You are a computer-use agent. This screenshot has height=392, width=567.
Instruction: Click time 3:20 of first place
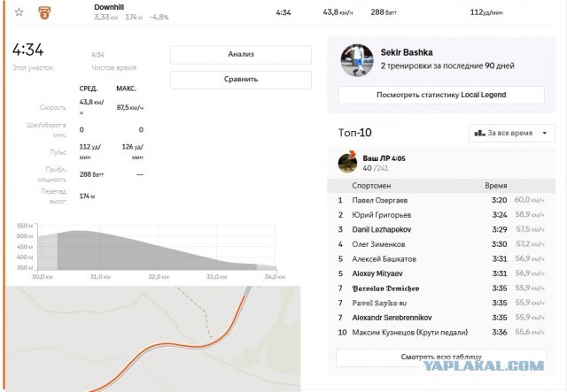click(x=499, y=200)
